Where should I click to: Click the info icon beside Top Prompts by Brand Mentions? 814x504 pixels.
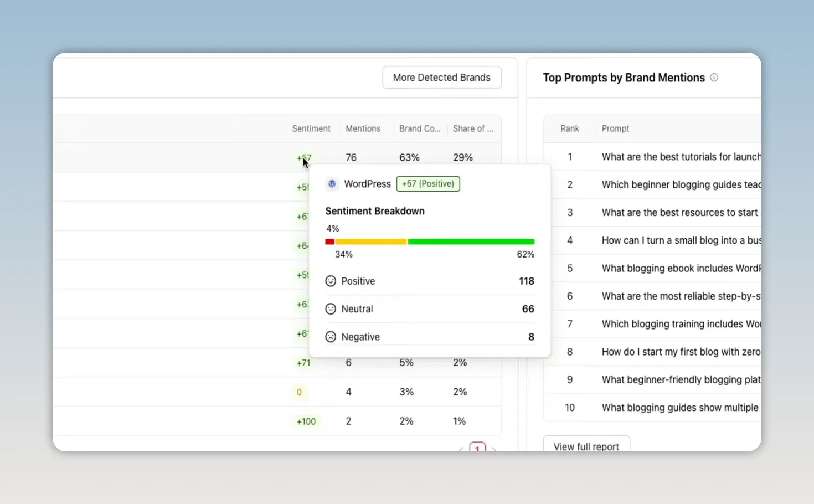tap(714, 78)
